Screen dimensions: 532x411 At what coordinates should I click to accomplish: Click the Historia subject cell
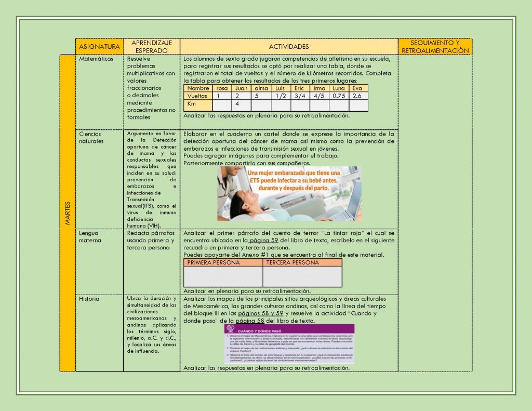pos(99,333)
